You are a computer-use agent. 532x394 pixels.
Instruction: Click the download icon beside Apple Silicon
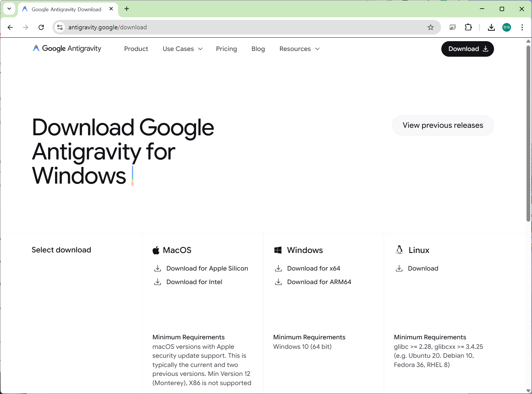click(x=157, y=268)
